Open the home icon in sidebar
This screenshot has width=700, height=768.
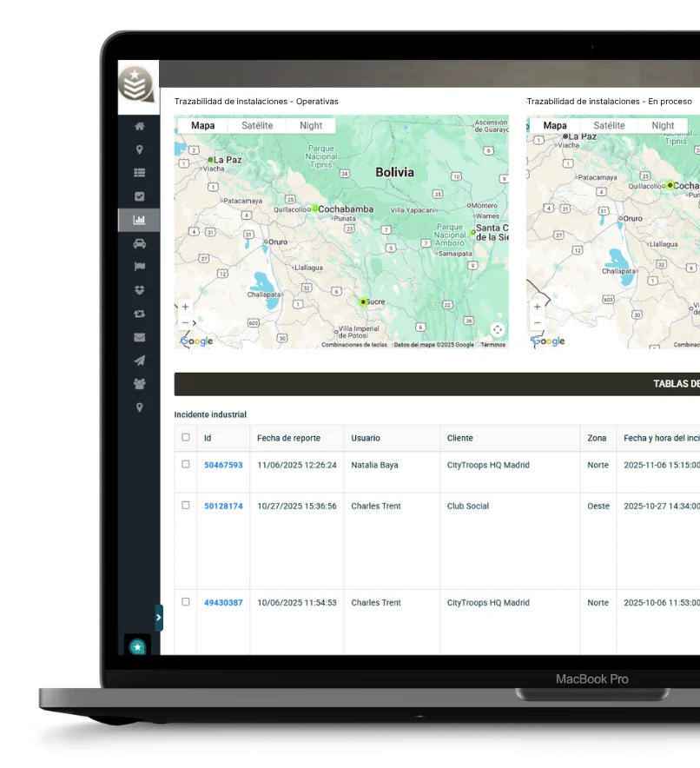click(140, 126)
